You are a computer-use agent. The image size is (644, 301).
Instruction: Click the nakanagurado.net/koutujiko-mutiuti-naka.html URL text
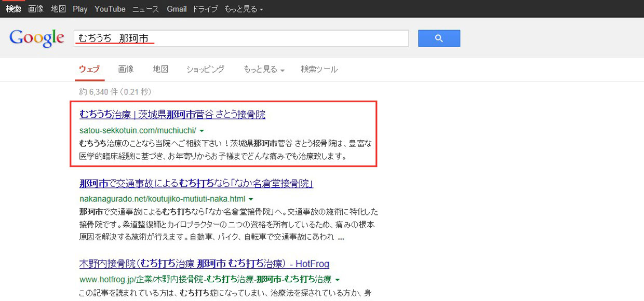162,199
